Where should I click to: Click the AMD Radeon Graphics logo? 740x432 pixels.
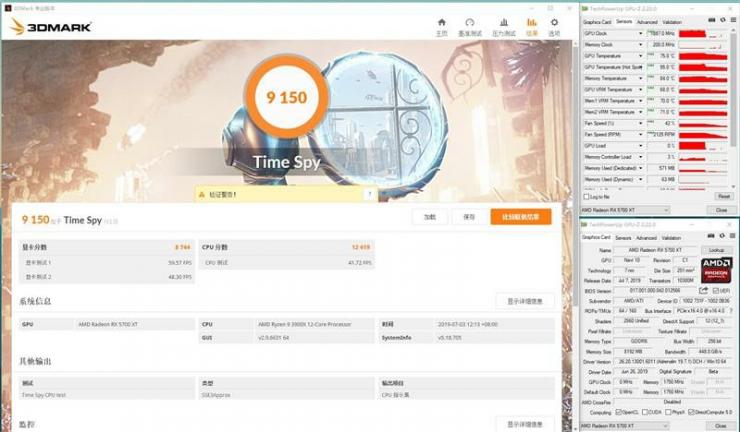(716, 270)
